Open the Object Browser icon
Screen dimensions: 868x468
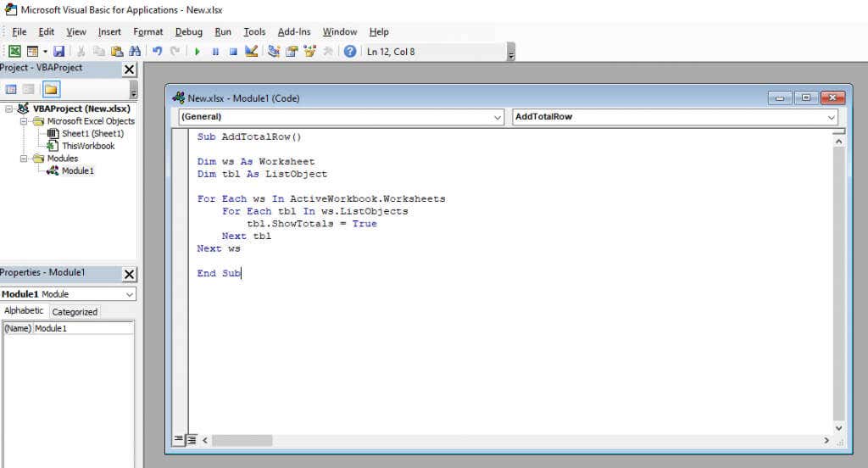tap(309, 52)
